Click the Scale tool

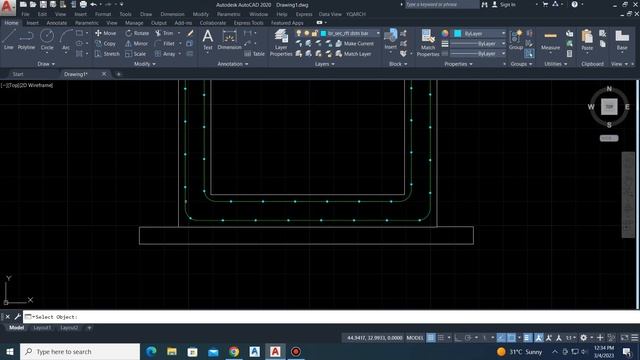pyautogui.click(x=136, y=53)
